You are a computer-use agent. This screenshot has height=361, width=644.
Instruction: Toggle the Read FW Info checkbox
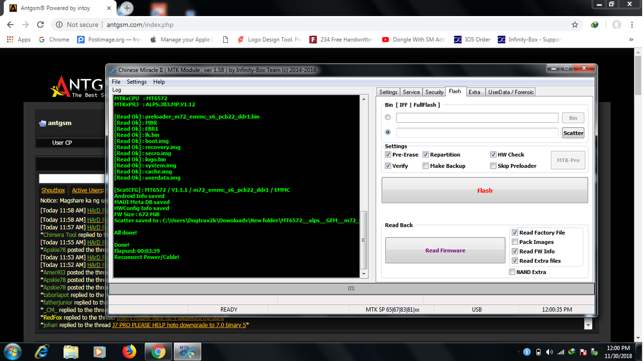tap(515, 251)
